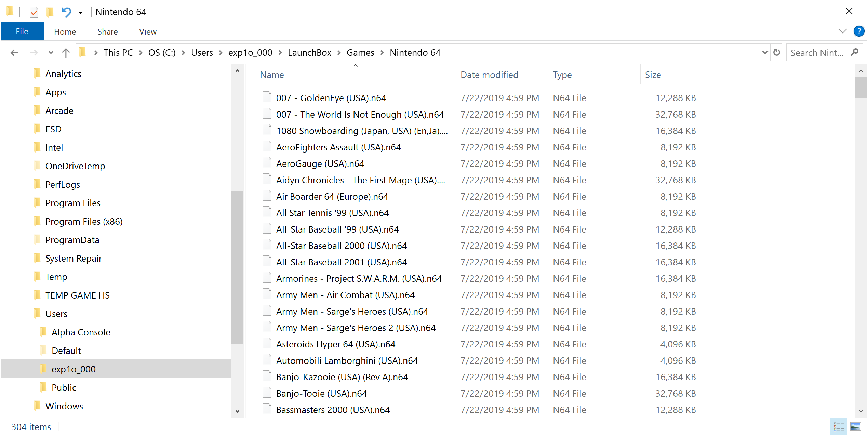Click This PC in the address bar
868x436 pixels.
(x=118, y=53)
